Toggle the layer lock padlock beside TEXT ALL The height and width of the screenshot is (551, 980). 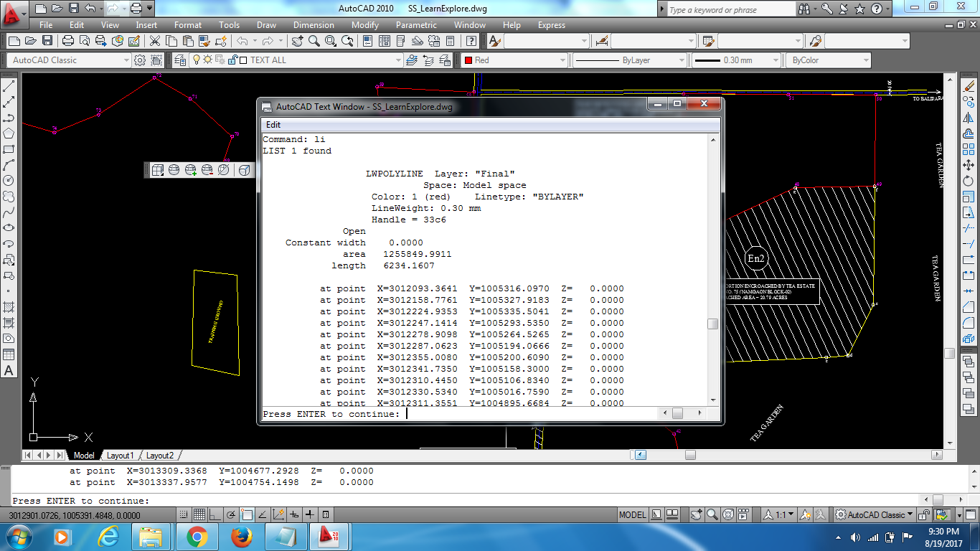tap(233, 60)
